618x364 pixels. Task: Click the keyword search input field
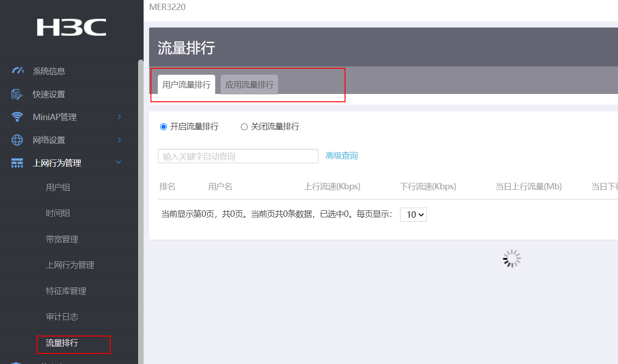[238, 156]
